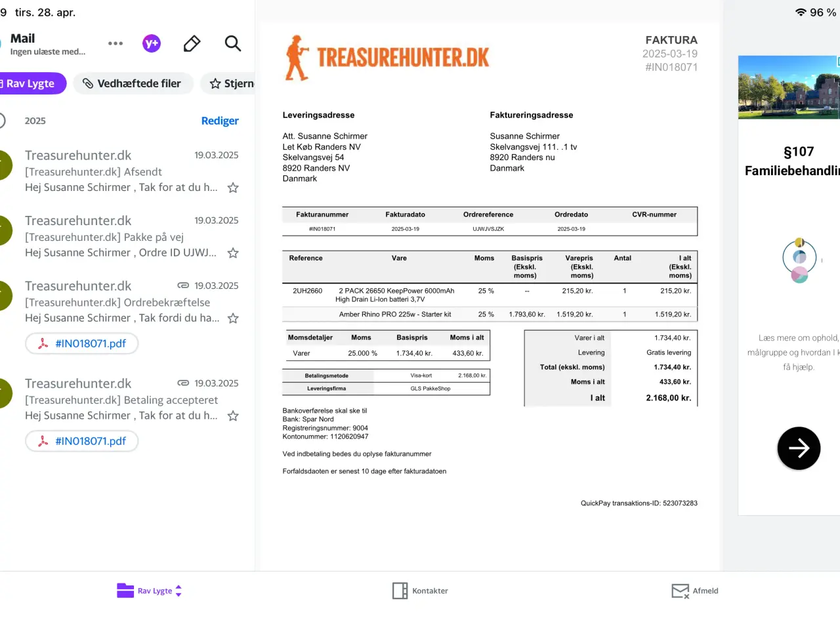Viewport: 840px width, 630px height.
Task: Toggle the 2025 select-all circle
Action: click(x=2, y=121)
